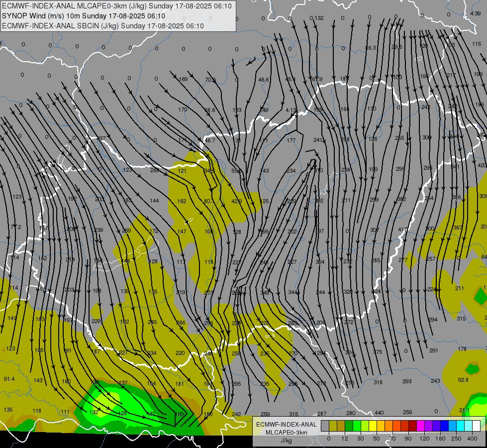Screen dimensions: 487x448
Task: Click the legend unit J/kg
Action: (287, 441)
